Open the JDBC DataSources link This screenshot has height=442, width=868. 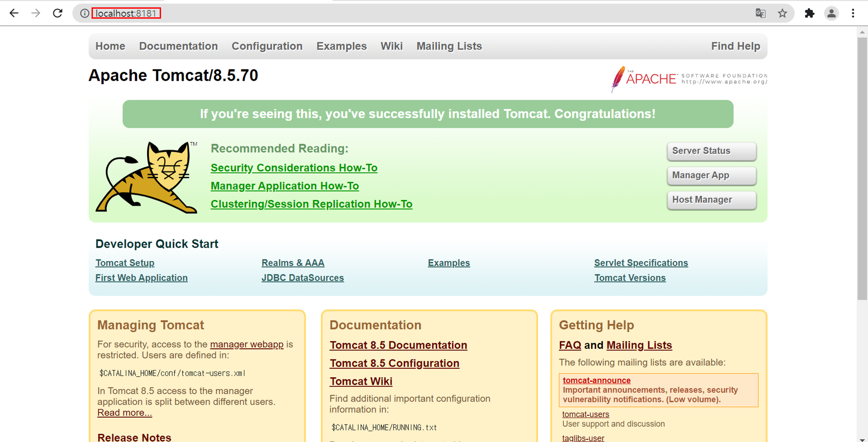click(x=302, y=278)
